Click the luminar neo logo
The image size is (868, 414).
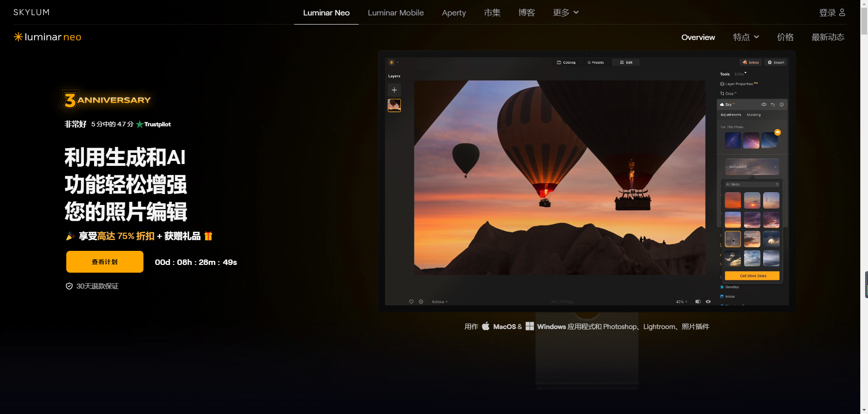tap(48, 37)
